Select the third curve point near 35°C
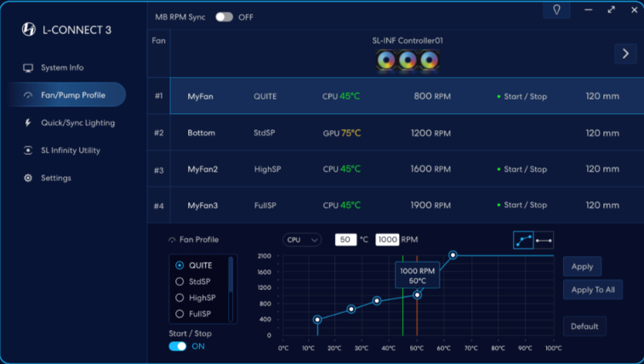 click(x=377, y=301)
